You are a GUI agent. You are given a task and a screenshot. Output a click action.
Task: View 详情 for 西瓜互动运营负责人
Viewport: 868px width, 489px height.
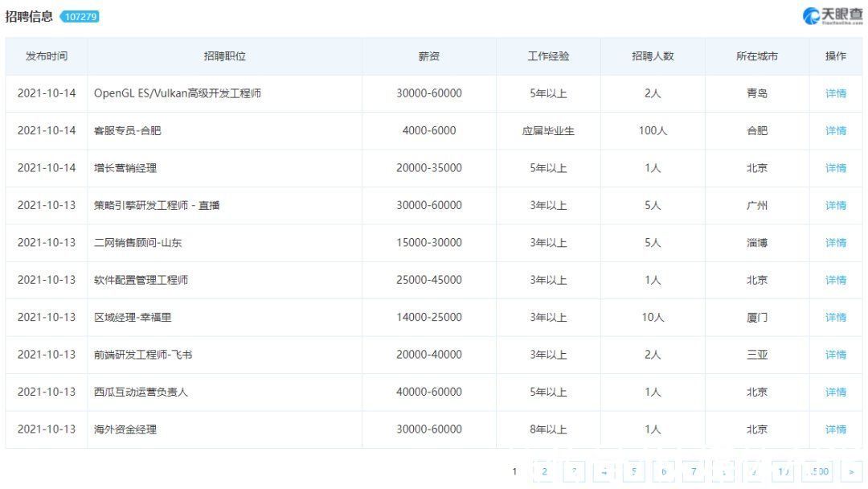pos(835,392)
